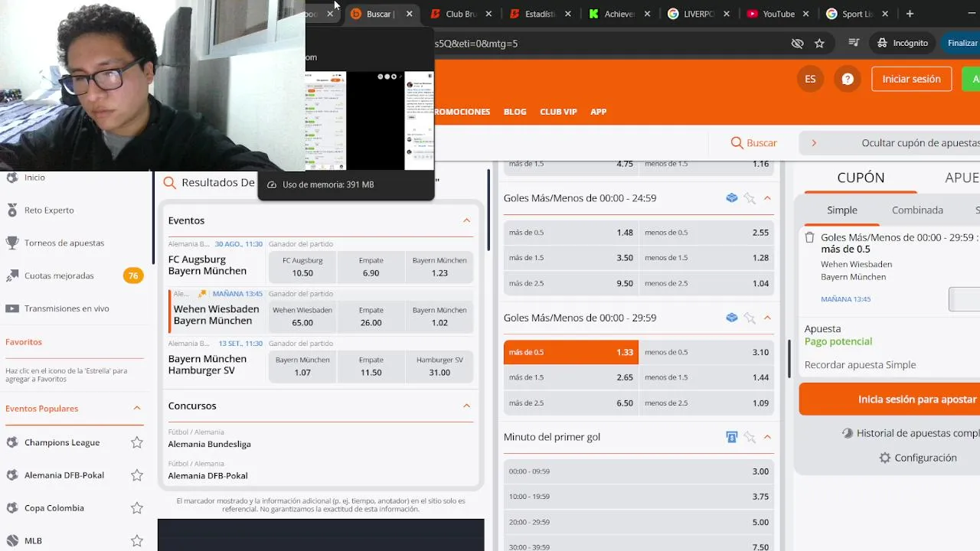Click the tab preview thumbnail
Image resolution: width=980 pixels, height=551 pixels.
click(370, 121)
